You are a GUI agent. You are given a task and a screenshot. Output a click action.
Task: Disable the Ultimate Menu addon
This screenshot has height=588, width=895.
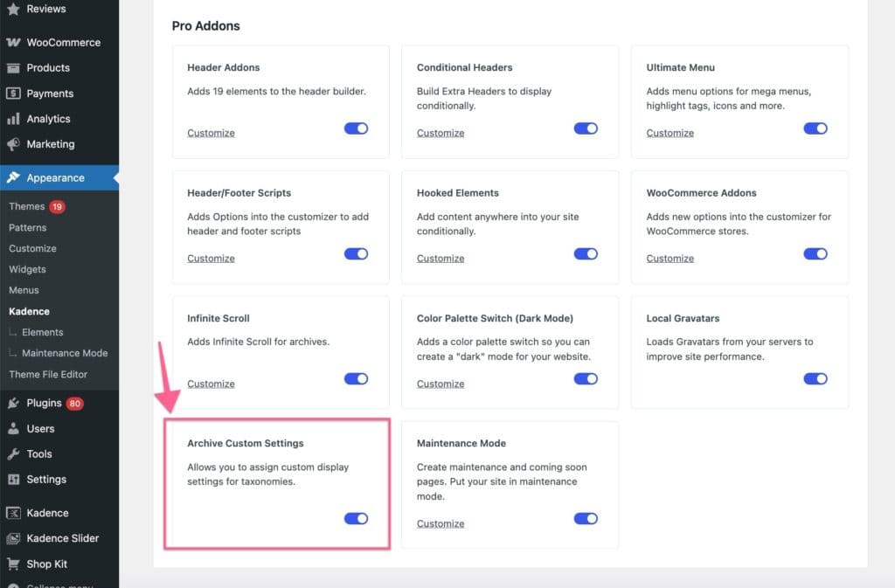click(815, 128)
